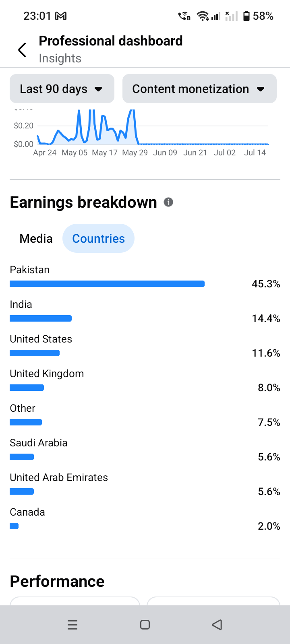Viewport: 290px width, 644px height.
Task: Tap Android back triangle icon
Action: click(x=217, y=625)
